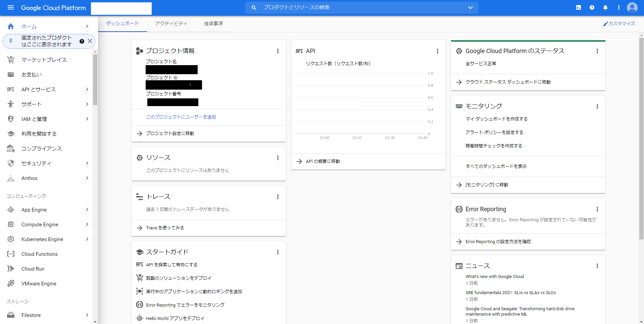The height and width of the screenshot is (324, 644).
Task: Open [モニタリング] に移動 link
Action: 487,185
